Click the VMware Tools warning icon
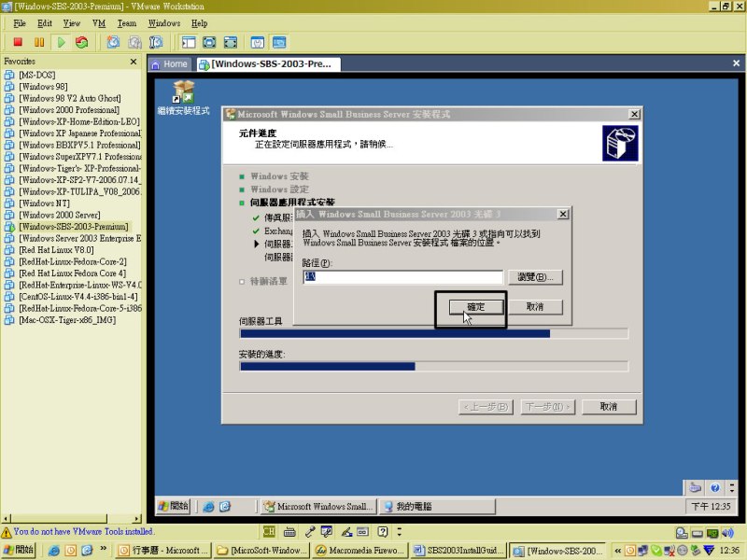The width and height of the screenshot is (747, 560). tap(7, 532)
